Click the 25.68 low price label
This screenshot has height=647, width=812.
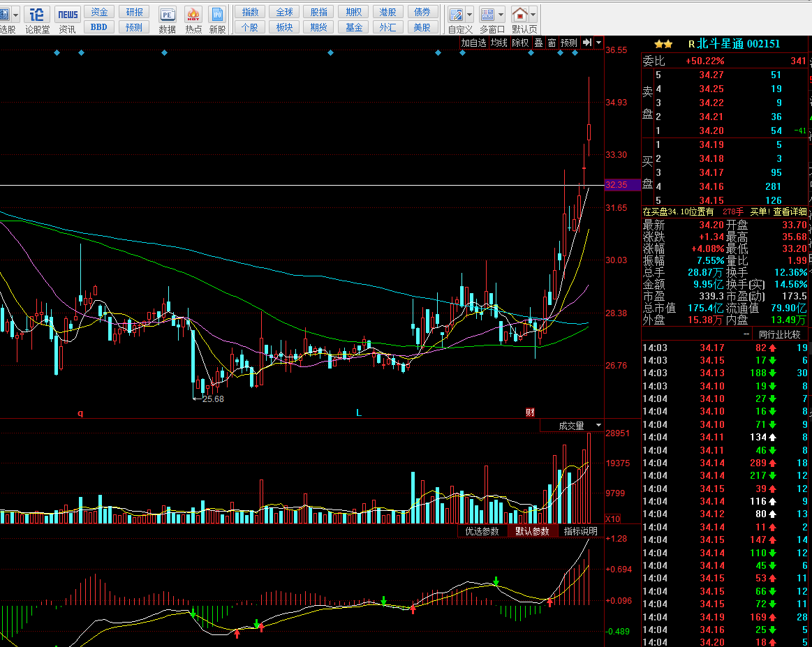(x=213, y=399)
